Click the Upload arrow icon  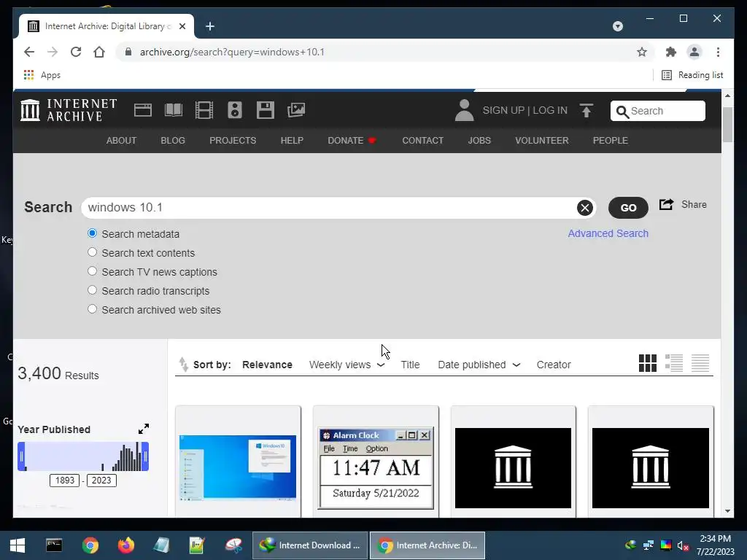point(587,110)
